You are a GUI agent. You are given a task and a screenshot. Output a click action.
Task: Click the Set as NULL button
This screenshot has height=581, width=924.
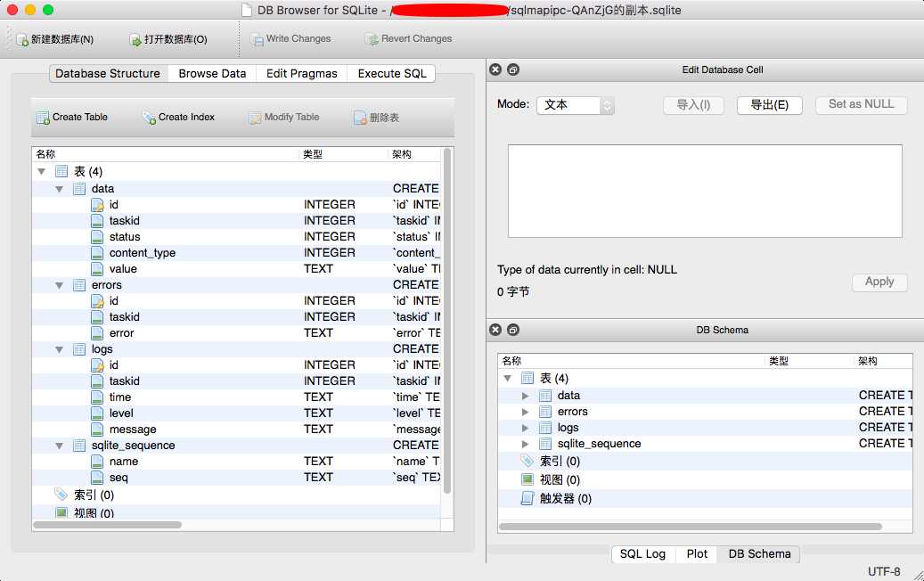(861, 105)
